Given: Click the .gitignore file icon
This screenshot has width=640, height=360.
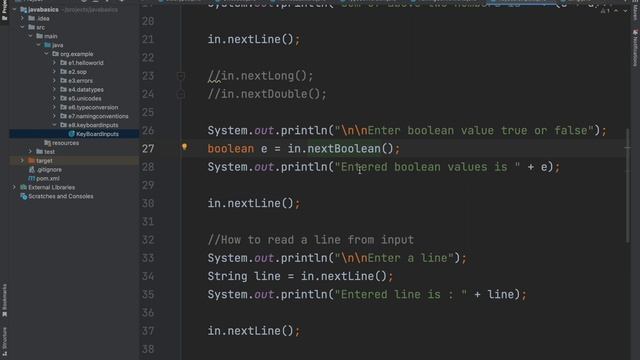Looking at the screenshot, I should [32, 169].
